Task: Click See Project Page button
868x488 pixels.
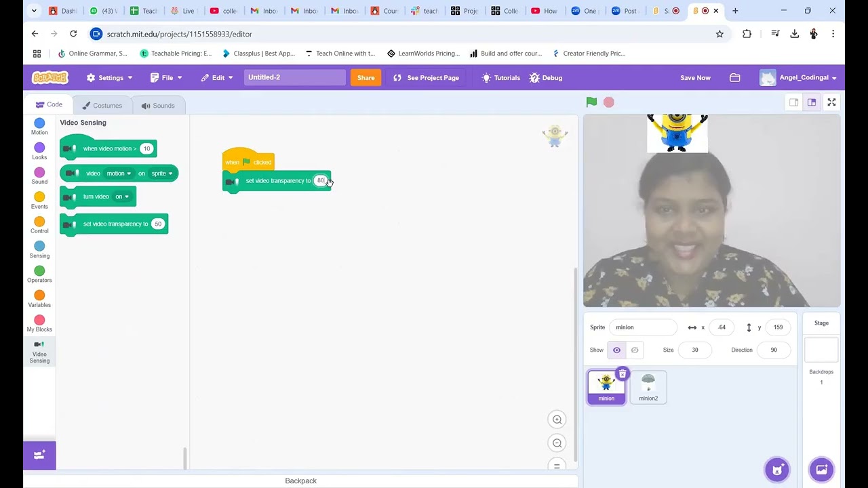Action: point(426,77)
